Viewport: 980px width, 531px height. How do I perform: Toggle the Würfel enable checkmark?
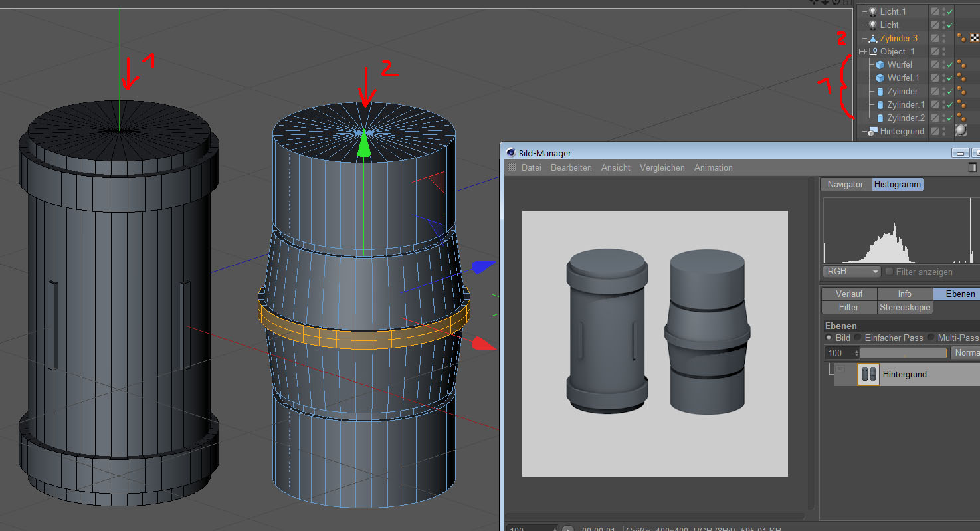[x=950, y=65]
